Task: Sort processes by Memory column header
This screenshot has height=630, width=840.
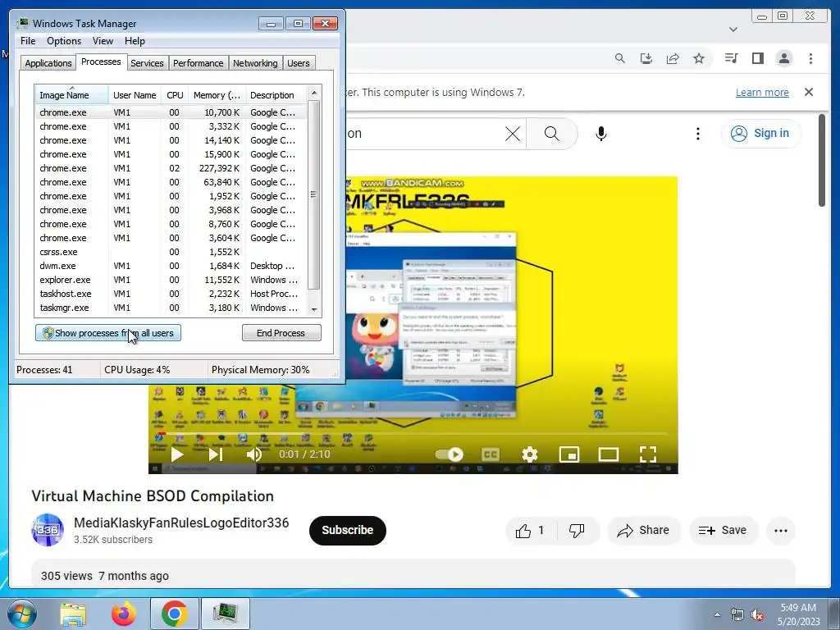Action: 217,95
